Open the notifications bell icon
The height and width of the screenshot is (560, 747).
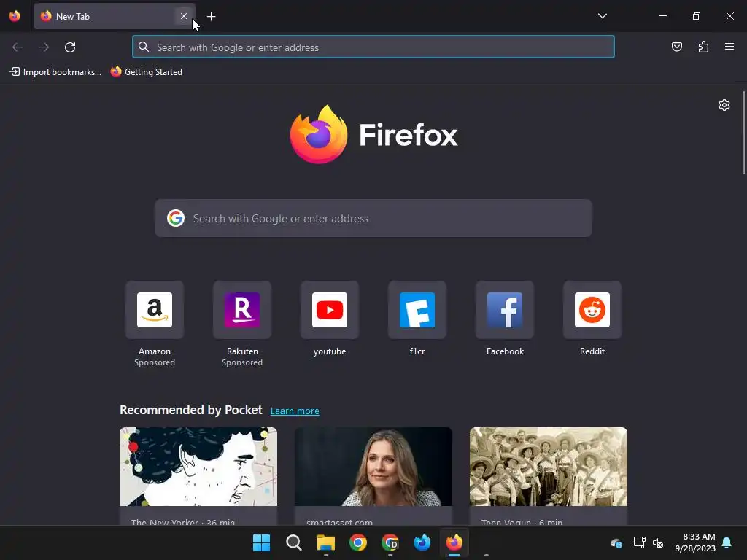click(x=727, y=542)
